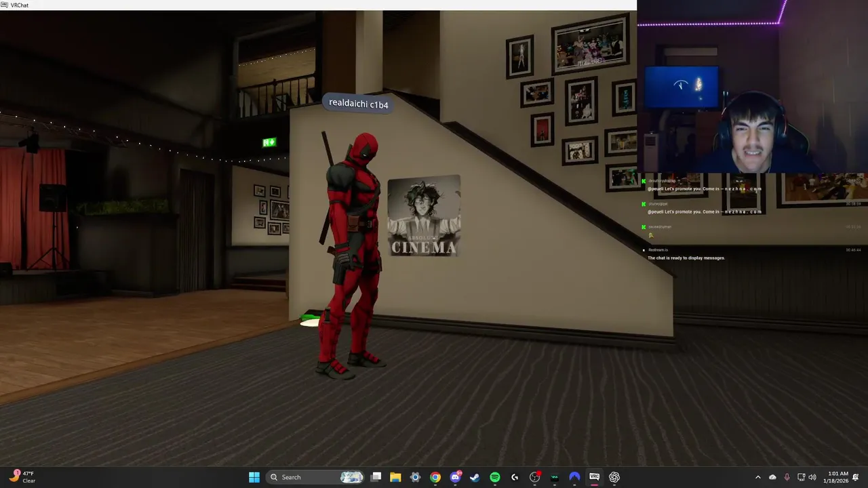Expand the hidden system tray icons
This screenshot has height=488, width=868.
tap(758, 477)
